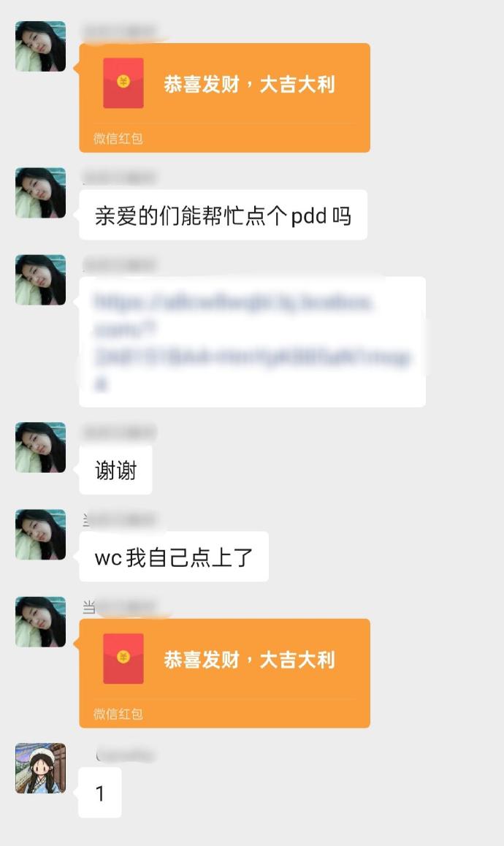Image resolution: width=504 pixels, height=846 pixels.
Task: Select the message bubble containing '1'
Action: (x=100, y=793)
